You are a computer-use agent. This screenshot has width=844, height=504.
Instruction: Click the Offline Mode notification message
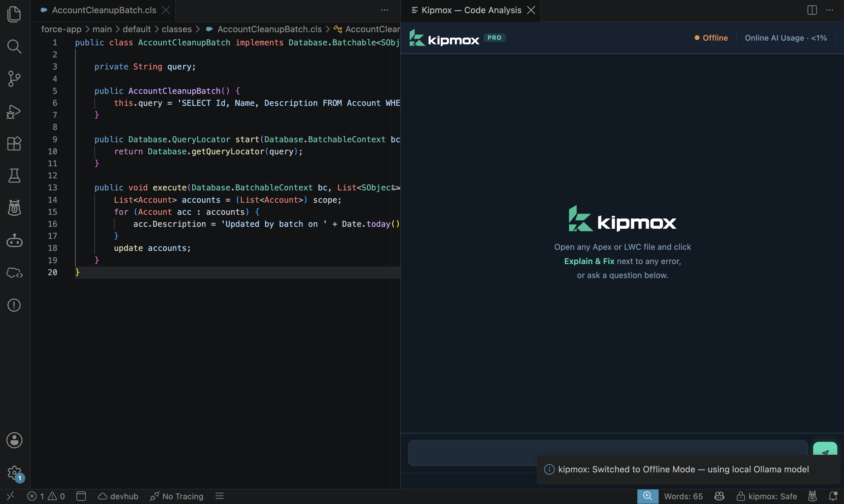click(683, 469)
